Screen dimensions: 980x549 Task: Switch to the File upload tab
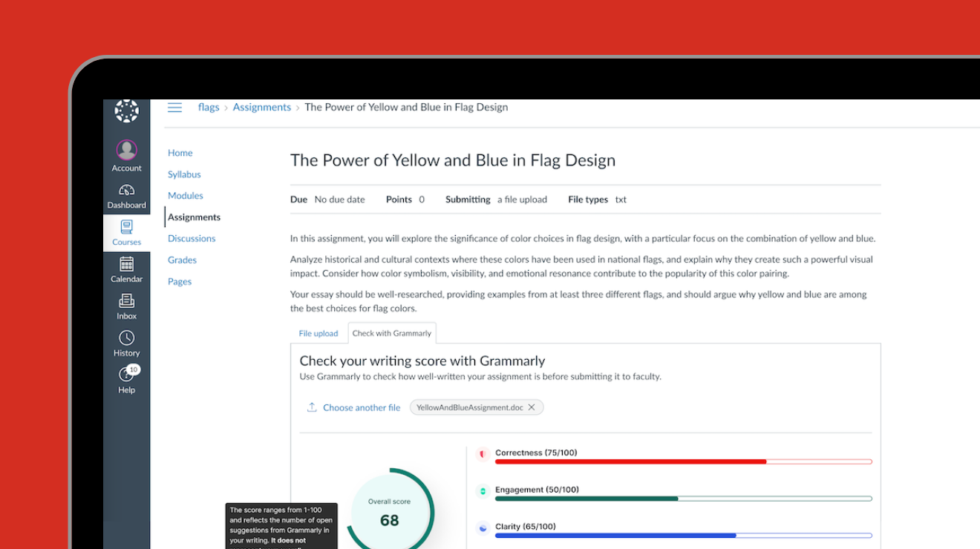coord(318,333)
